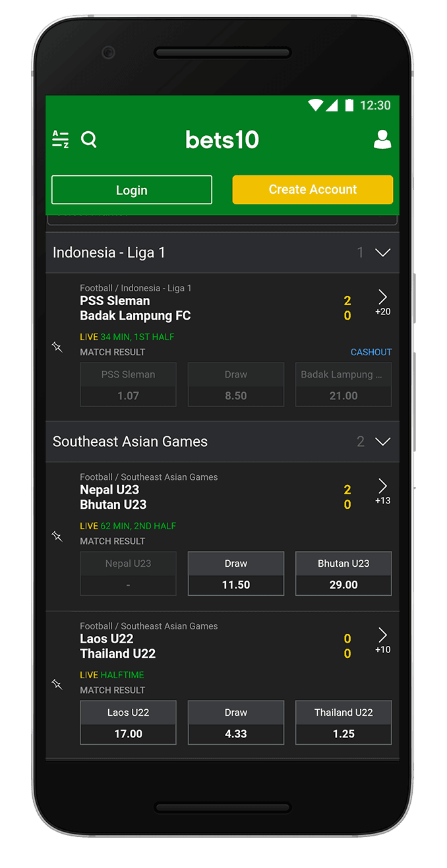Select Bhutan U23 odds 29.00
This screenshot has width=447, height=868.
pos(343,573)
